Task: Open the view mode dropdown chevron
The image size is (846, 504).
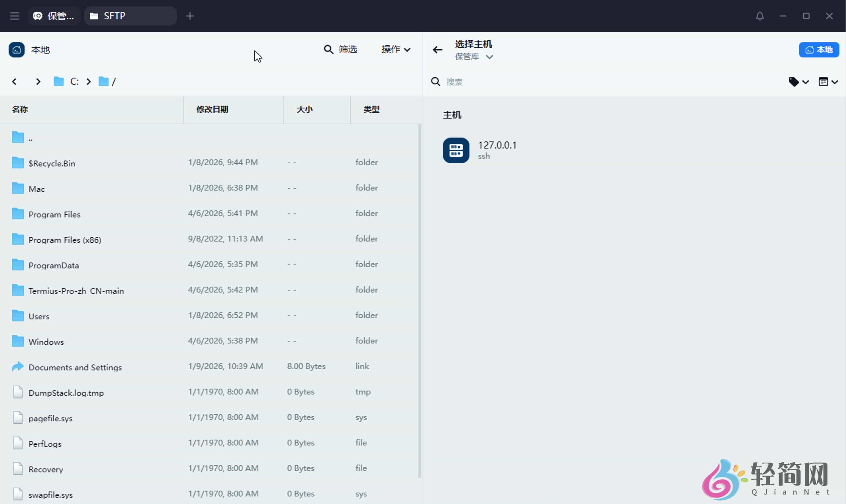Action: [x=835, y=81]
